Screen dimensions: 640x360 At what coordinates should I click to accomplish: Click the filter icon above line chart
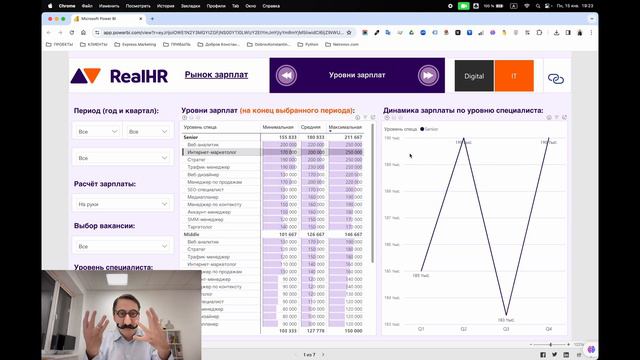click(557, 118)
